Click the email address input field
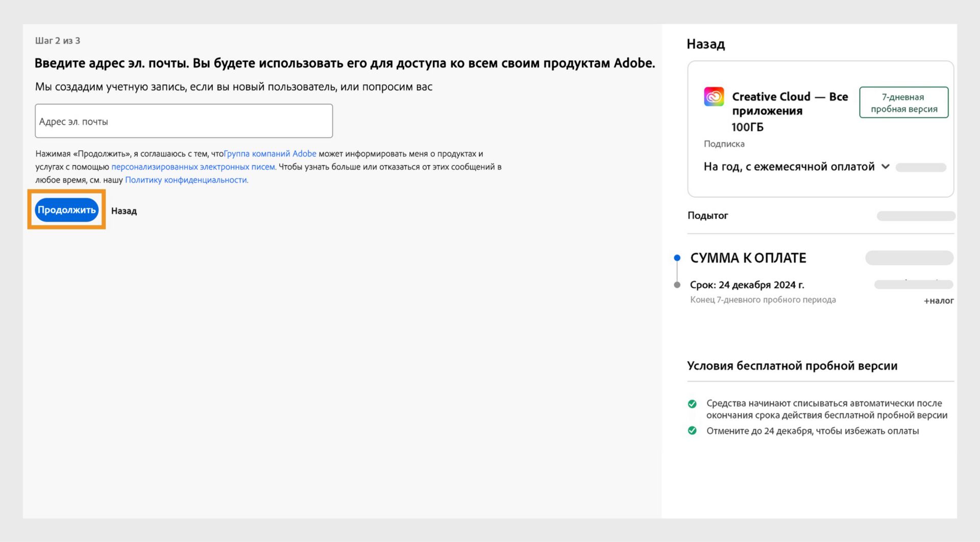The height and width of the screenshot is (542, 980). 184,121
